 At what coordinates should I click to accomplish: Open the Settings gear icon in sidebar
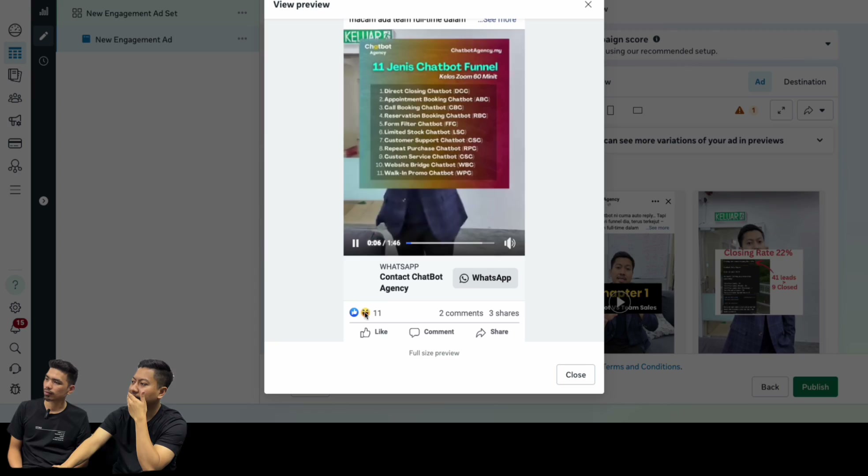15,308
